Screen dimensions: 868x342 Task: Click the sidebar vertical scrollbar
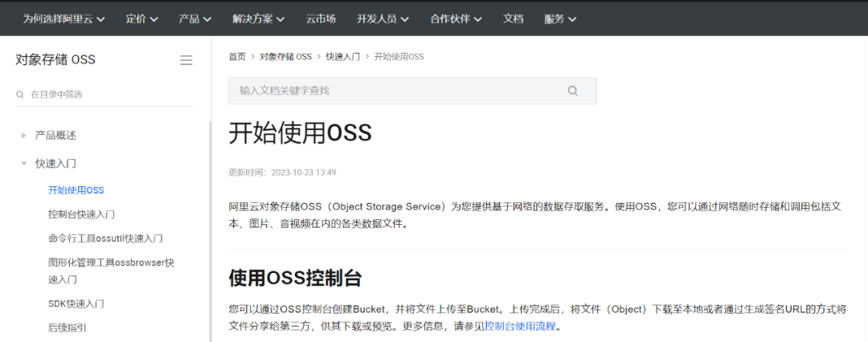[x=210, y=231]
